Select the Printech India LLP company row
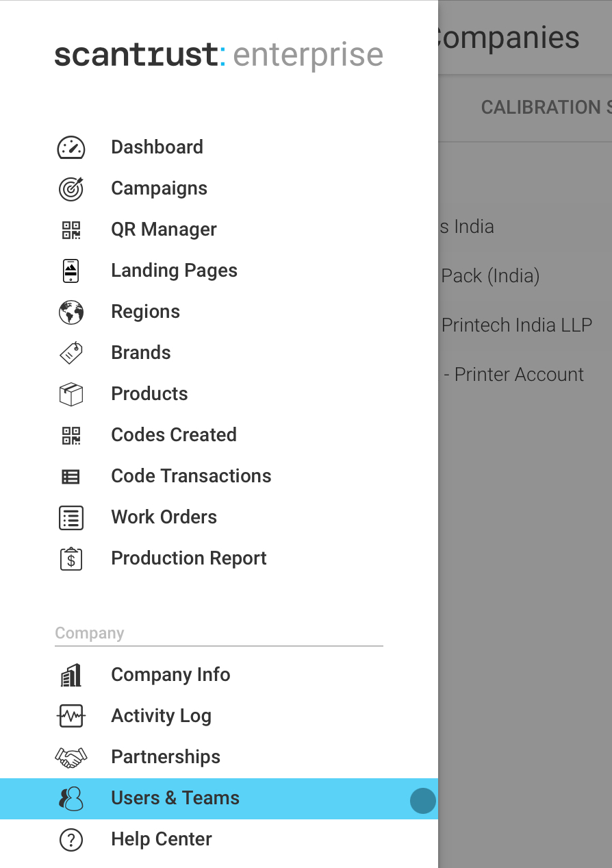This screenshot has width=612, height=868. 517,325
